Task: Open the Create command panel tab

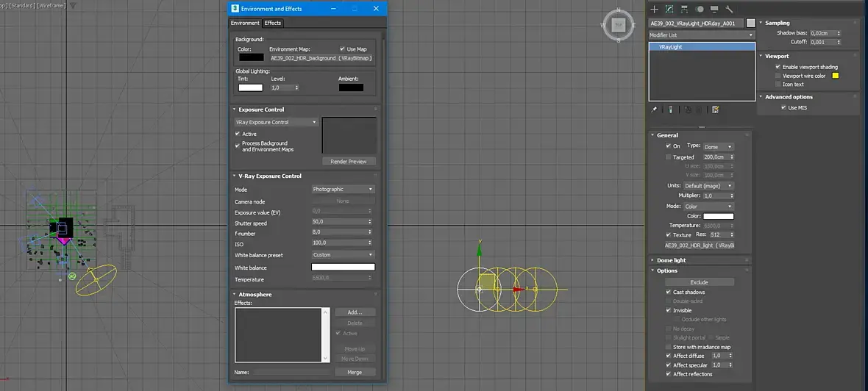Action: 655,10
